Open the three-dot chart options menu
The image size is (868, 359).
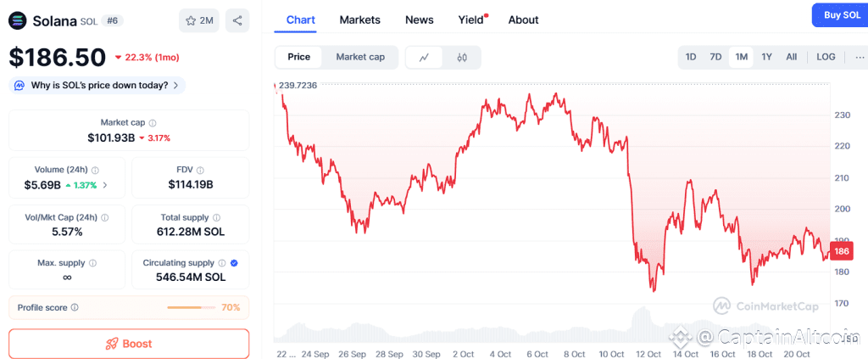click(860, 57)
